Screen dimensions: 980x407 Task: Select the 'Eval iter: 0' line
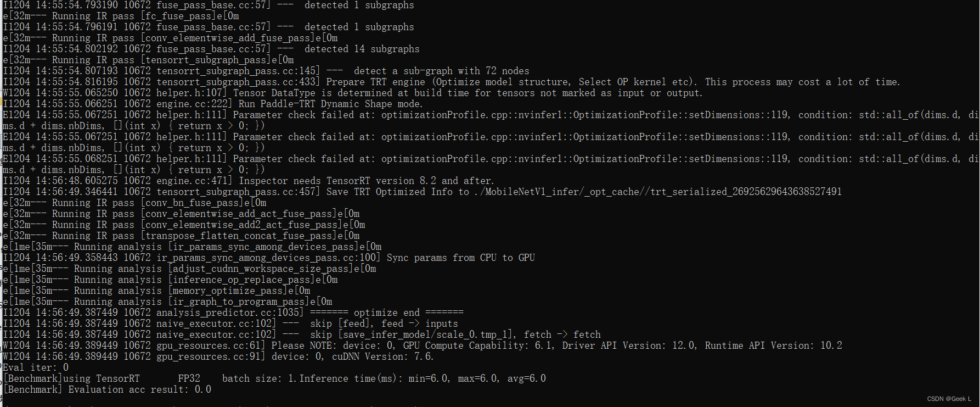(x=36, y=367)
